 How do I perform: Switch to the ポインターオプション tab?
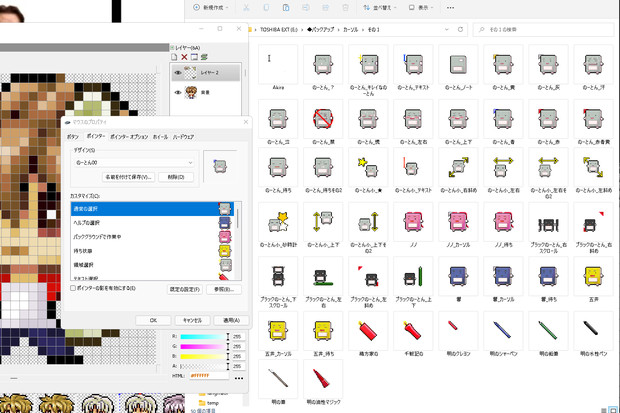(129, 136)
